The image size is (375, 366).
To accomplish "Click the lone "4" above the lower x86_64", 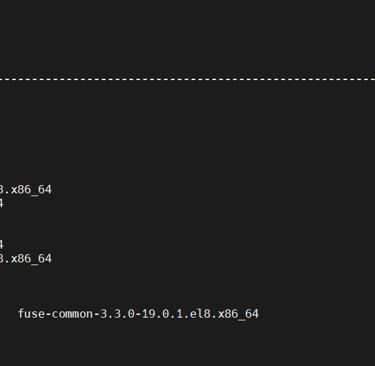I will pyautogui.click(x=1, y=245).
